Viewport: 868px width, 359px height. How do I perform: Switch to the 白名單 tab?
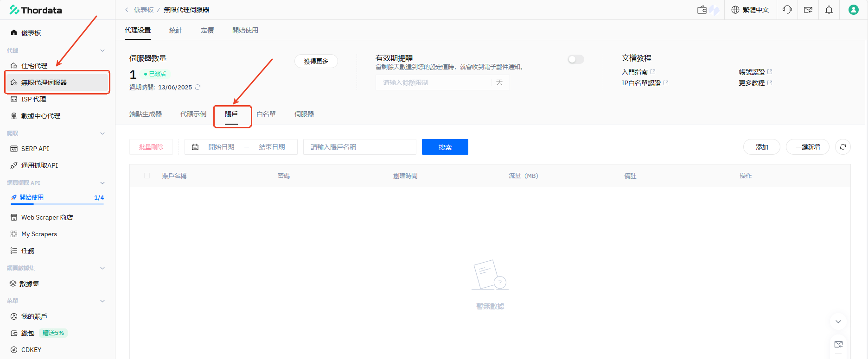pos(266,114)
